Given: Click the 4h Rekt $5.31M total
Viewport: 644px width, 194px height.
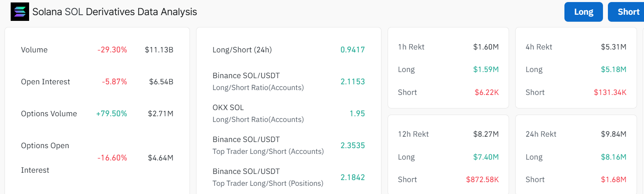Looking at the screenshot, I should point(614,47).
